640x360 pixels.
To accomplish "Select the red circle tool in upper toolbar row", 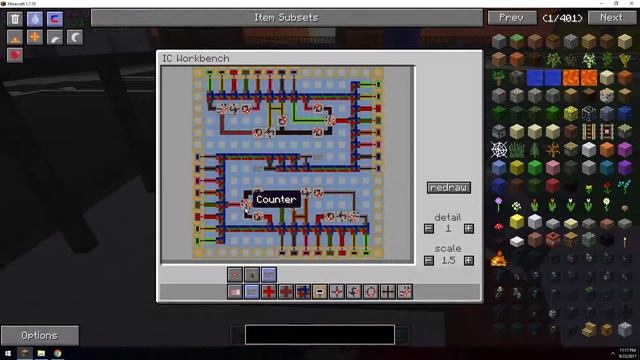I will pyautogui.click(x=235, y=275).
